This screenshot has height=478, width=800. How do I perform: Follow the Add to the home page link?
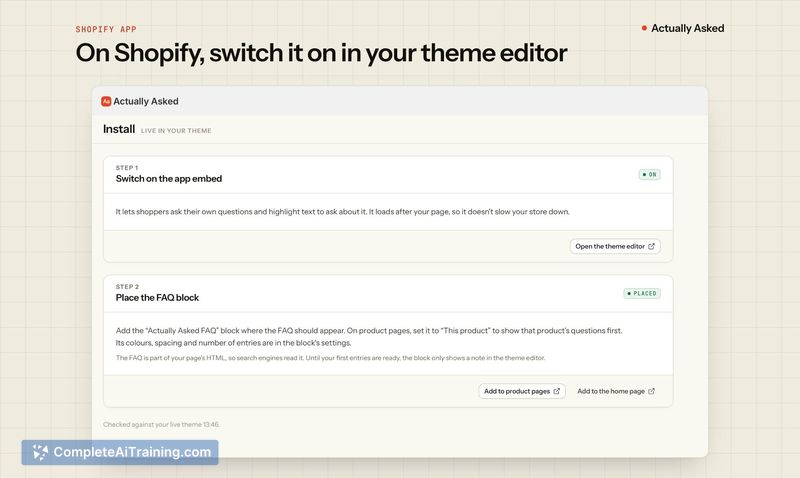pyautogui.click(x=616, y=391)
